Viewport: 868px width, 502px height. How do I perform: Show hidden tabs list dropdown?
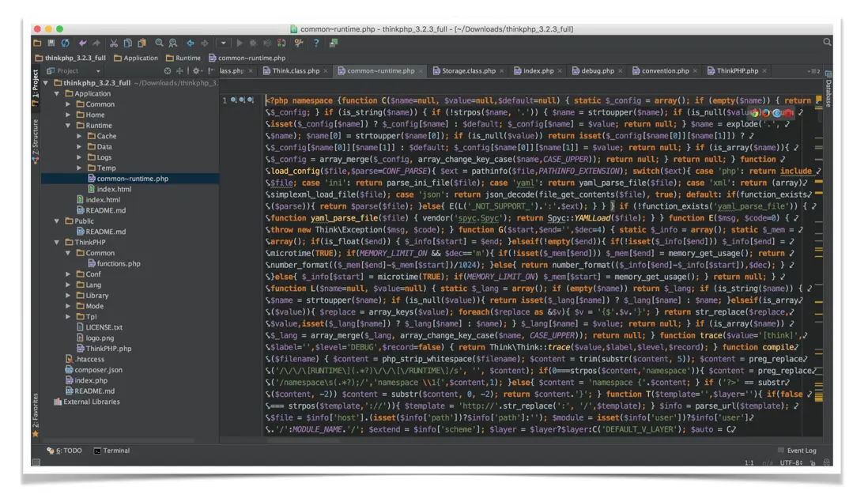[x=813, y=71]
